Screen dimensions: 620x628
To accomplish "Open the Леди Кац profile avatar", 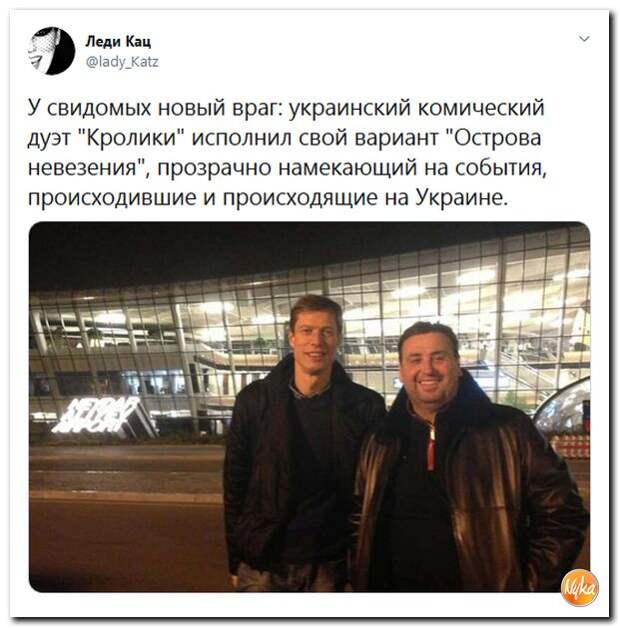I will coord(51,51).
